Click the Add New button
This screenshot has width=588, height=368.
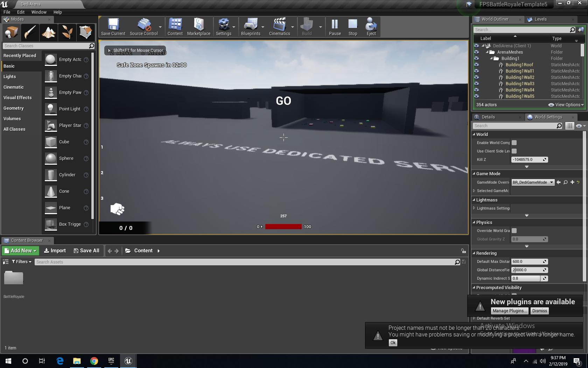click(x=20, y=251)
